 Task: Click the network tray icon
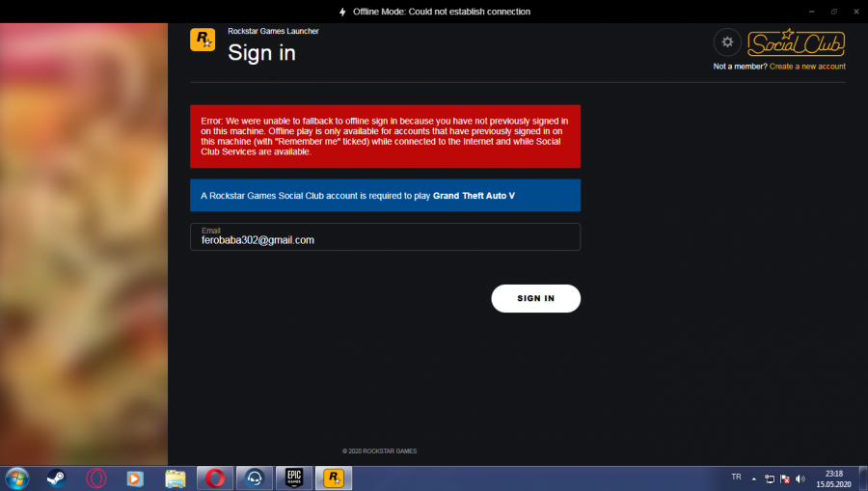click(x=770, y=478)
